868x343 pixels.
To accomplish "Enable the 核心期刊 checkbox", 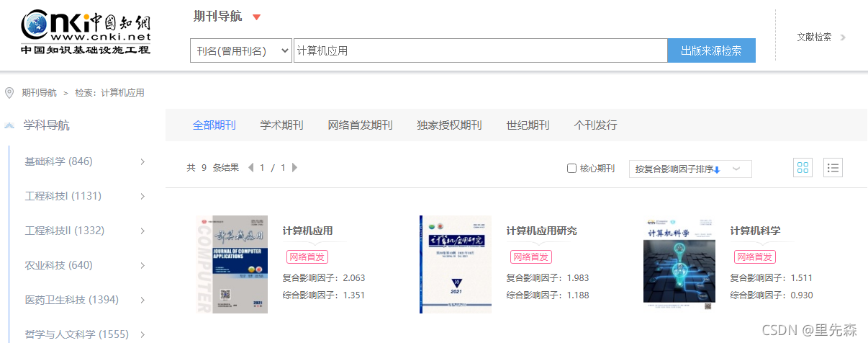I will click(x=571, y=169).
